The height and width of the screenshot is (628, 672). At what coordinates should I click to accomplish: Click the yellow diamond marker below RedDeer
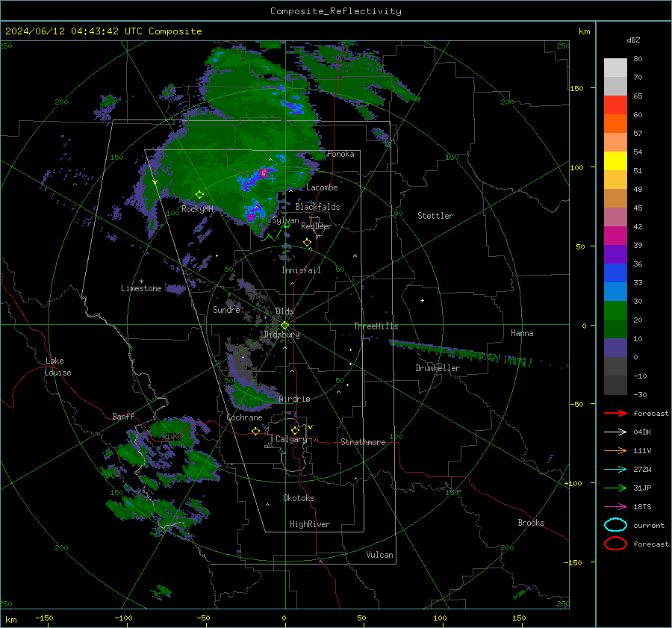pos(307,243)
